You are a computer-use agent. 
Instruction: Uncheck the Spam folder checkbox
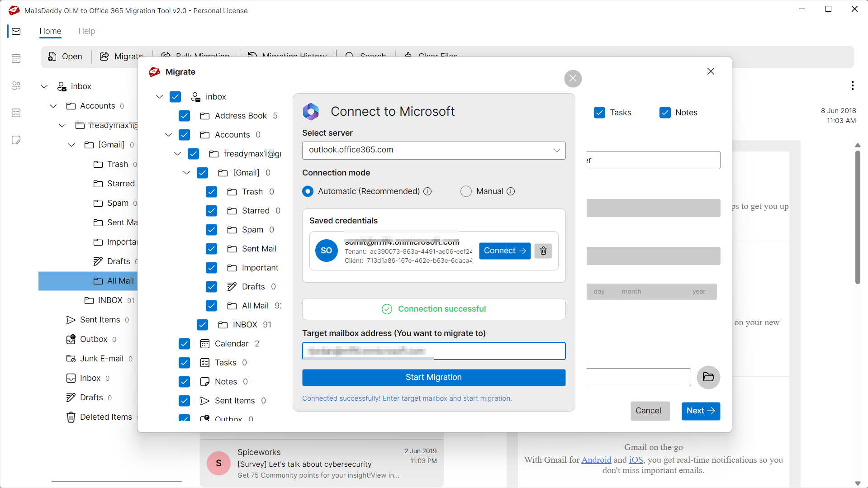click(211, 230)
